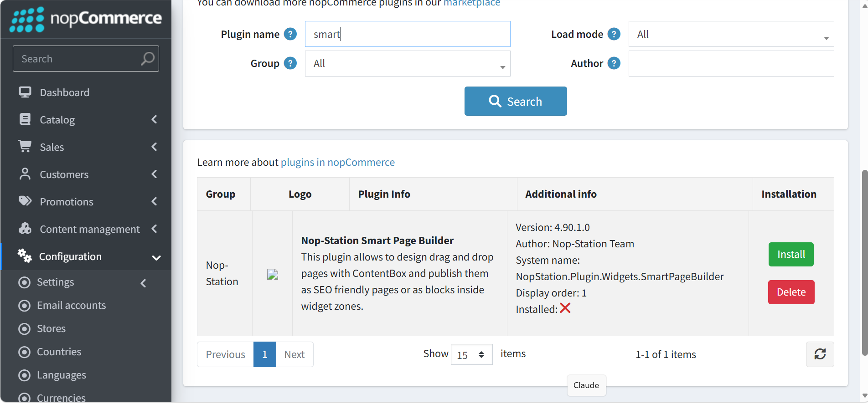Click the Plugin name help icon
Screen dimensions: 868x404
[x=290, y=34]
